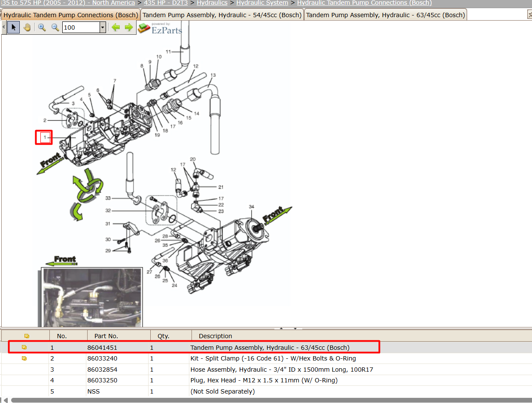Open Tandem Pump Assembly 63/45cc (Bosch) tab
This screenshot has width=532, height=403.
(x=386, y=15)
